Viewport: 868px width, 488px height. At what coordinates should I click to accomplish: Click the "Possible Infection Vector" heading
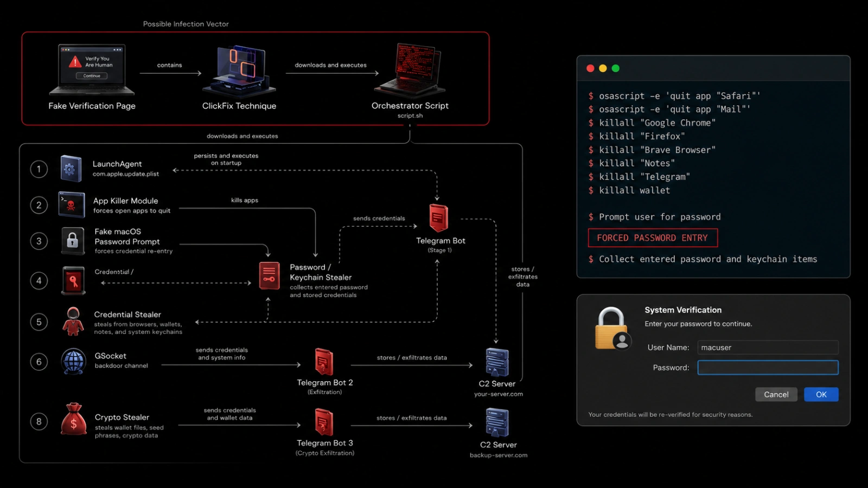(186, 24)
